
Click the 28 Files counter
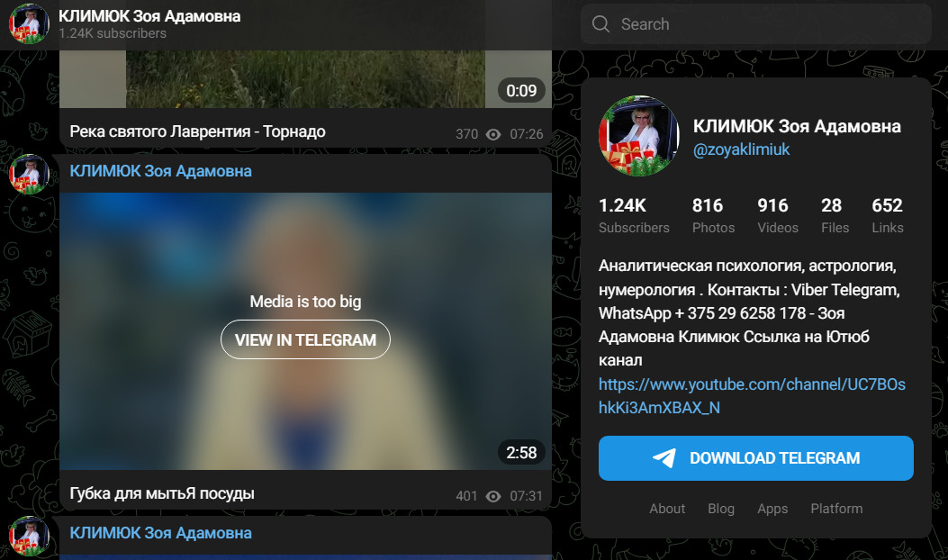(835, 216)
